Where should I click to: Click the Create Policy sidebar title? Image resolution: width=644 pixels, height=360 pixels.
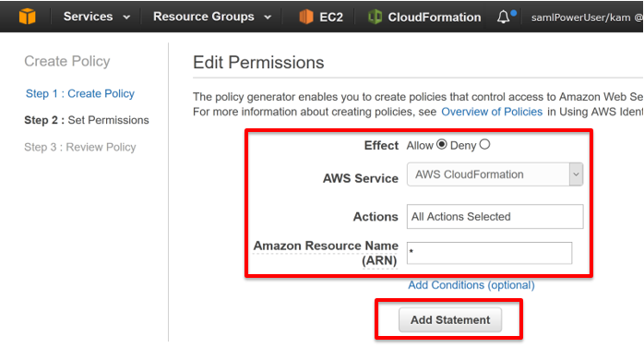(67, 61)
